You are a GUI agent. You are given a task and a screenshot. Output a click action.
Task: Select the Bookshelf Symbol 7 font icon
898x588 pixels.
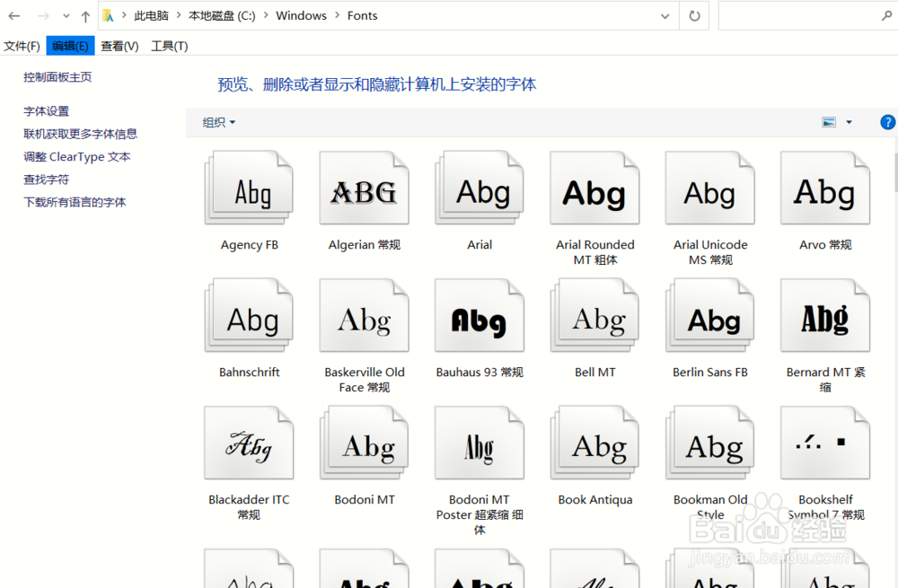[825, 443]
